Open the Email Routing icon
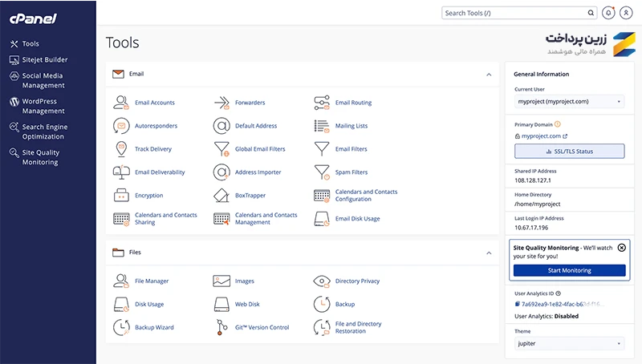 tap(322, 103)
